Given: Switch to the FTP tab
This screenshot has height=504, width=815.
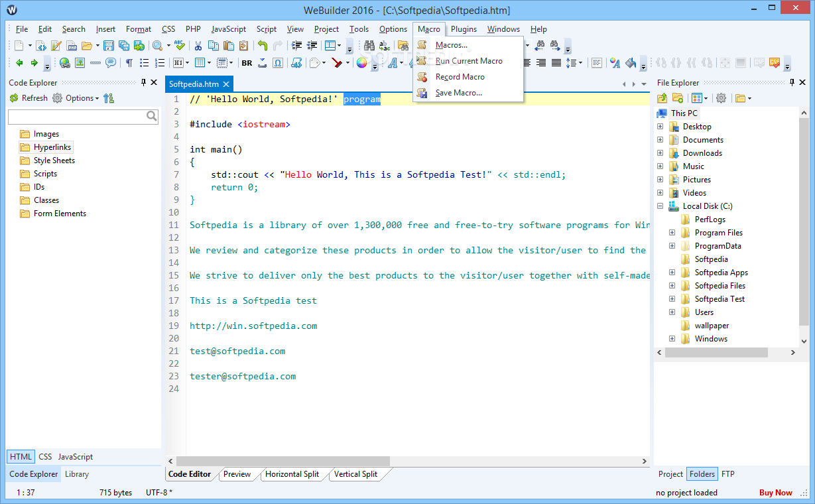Looking at the screenshot, I should [x=727, y=474].
